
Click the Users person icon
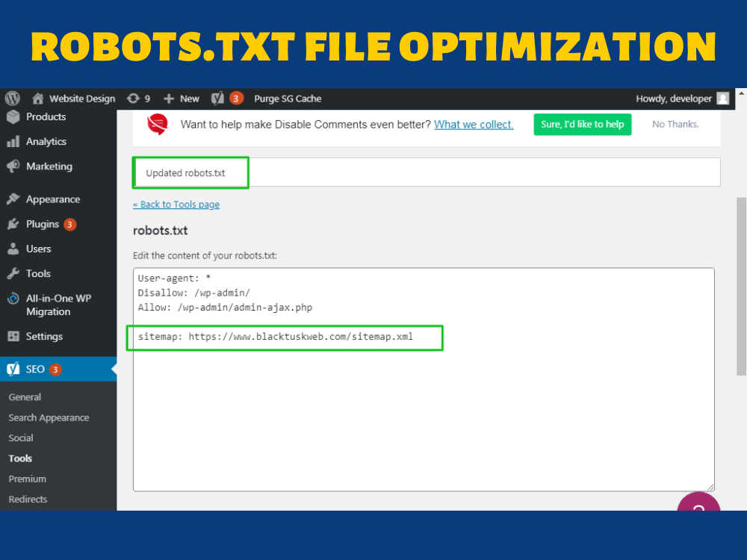click(x=13, y=249)
